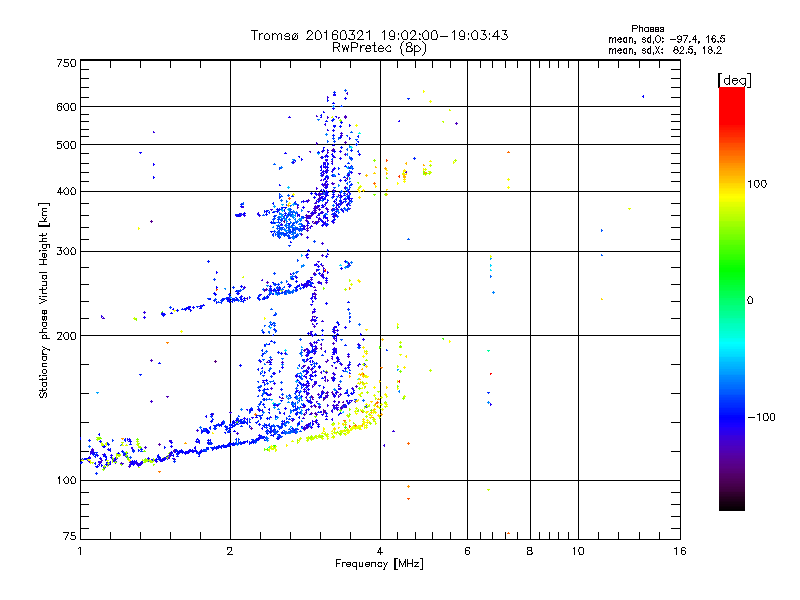Screen dimensions: 800x600
Task: Click the x-axis tick label '16'
Action: pos(680,551)
